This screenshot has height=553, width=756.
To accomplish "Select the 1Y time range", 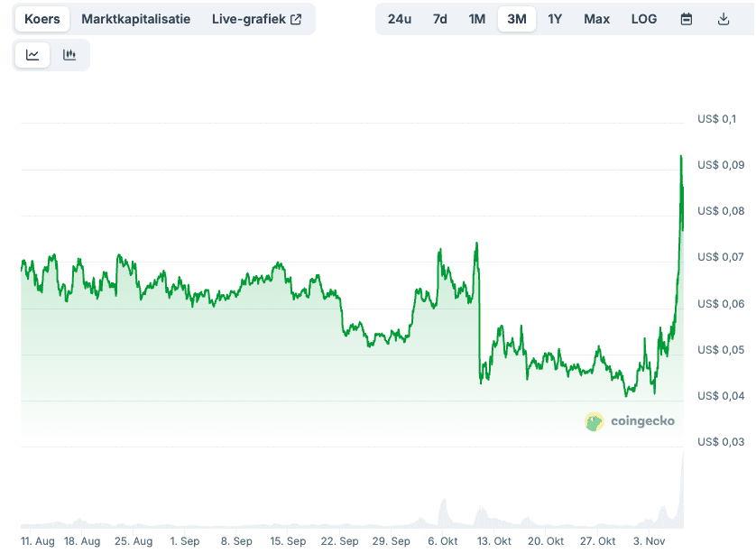I will tap(555, 18).
